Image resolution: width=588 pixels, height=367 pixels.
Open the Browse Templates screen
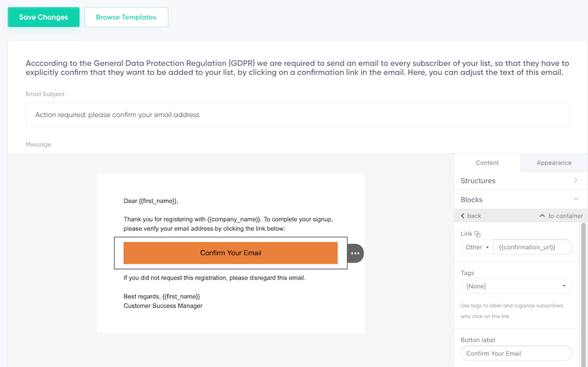126,17
